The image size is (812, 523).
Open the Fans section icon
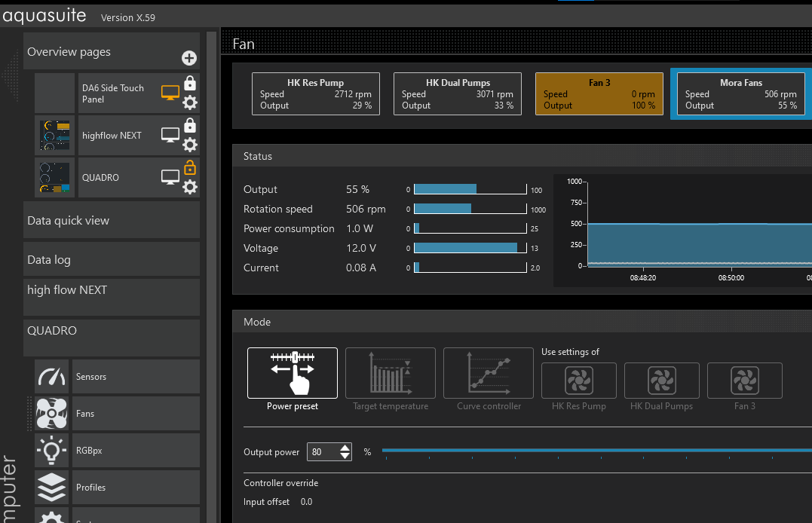click(x=51, y=413)
